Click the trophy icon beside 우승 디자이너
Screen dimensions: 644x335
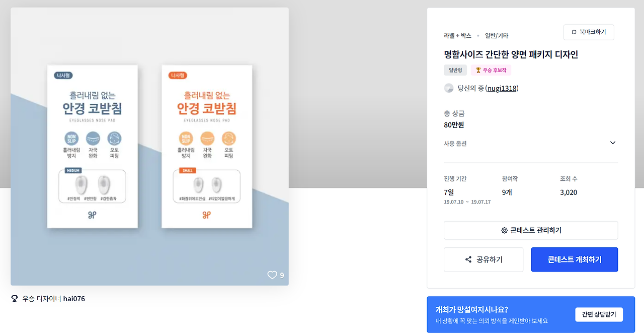coord(15,299)
